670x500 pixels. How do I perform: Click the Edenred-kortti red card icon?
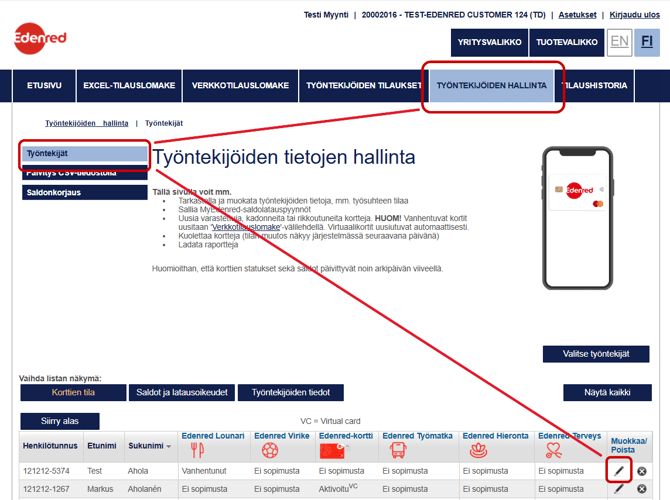pyautogui.click(x=334, y=450)
